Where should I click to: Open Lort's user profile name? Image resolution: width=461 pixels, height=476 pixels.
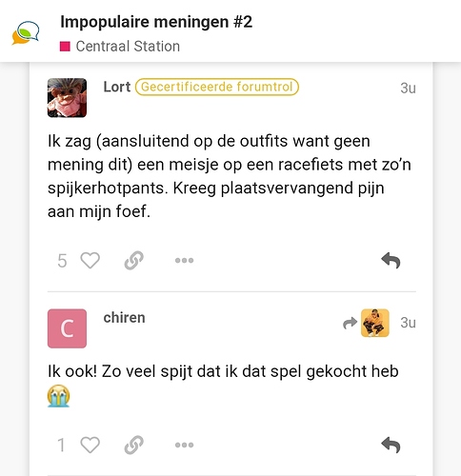coord(117,87)
